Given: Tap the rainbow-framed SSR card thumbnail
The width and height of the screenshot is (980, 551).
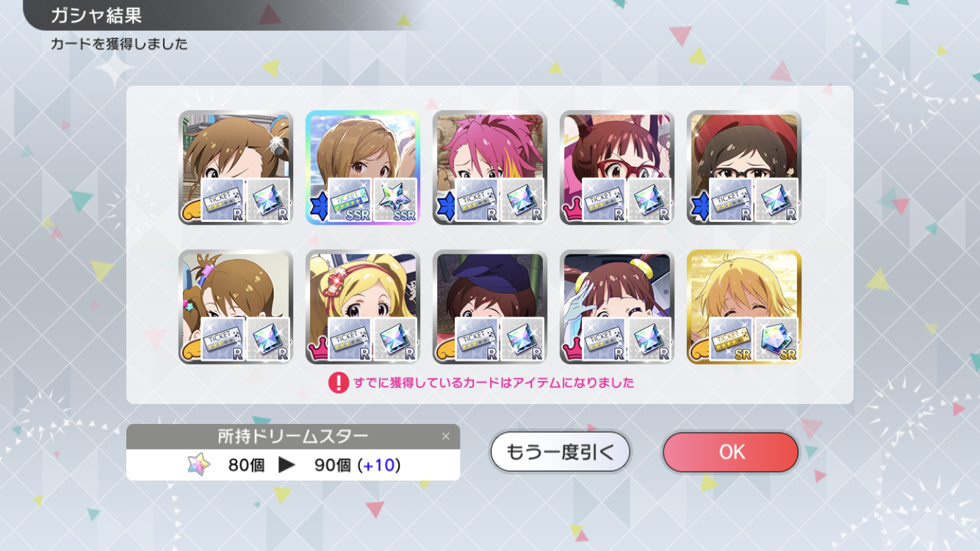Looking at the screenshot, I should (362, 168).
